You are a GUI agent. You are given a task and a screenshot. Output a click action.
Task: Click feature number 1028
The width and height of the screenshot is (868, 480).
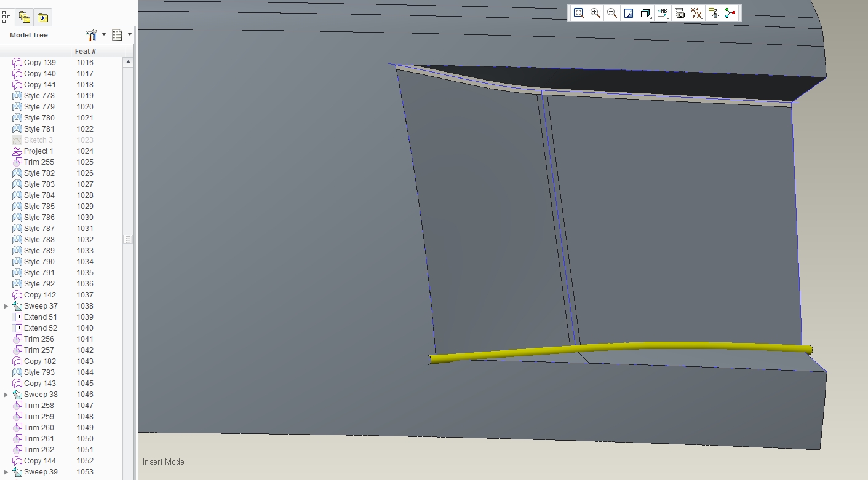tap(85, 195)
